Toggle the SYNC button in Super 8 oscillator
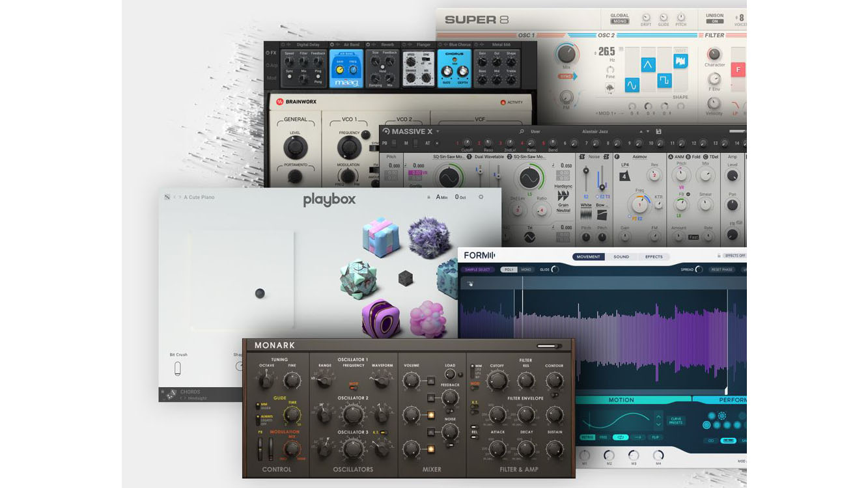Image resolution: width=868 pixels, height=488 pixels. coord(567,77)
